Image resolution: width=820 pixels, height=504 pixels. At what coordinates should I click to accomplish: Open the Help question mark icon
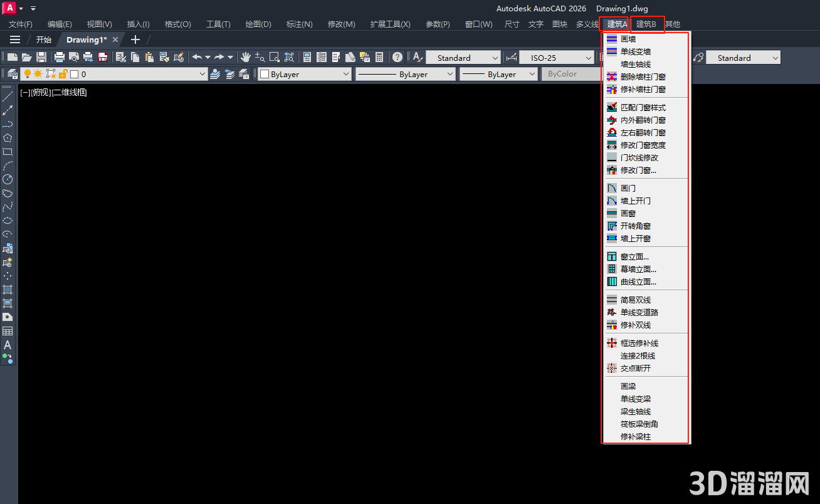(397, 57)
